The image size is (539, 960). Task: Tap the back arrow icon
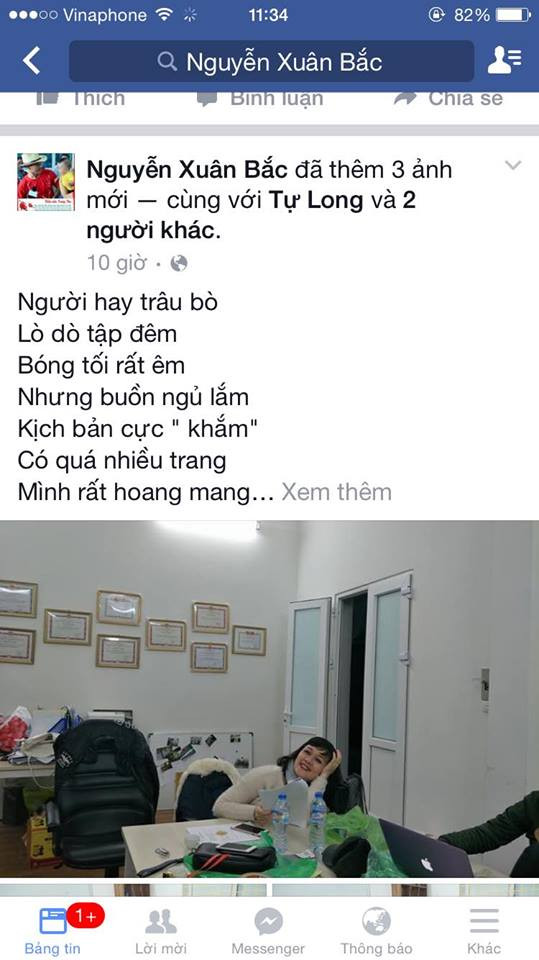[31, 61]
